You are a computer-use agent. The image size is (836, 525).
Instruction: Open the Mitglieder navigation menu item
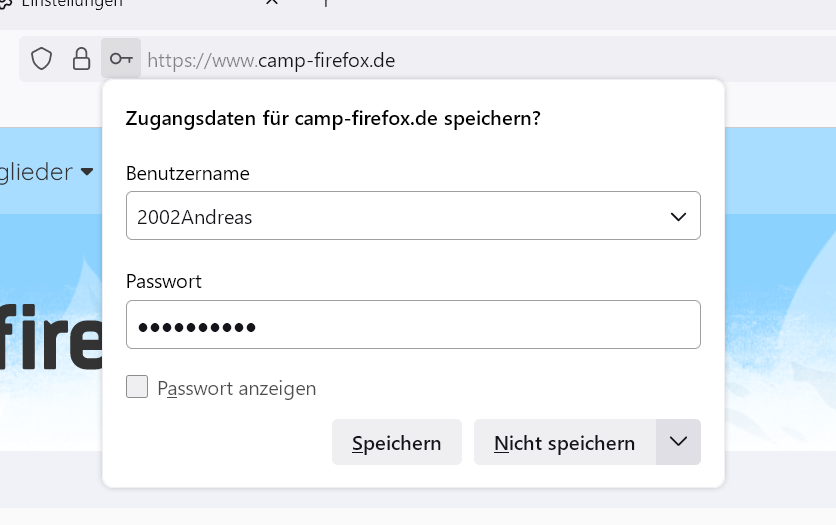(36, 172)
